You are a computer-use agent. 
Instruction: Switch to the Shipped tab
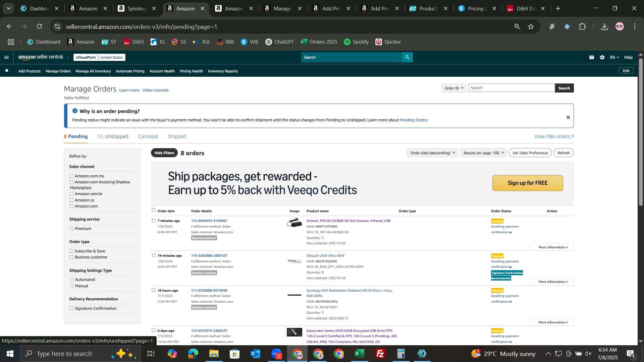coord(177,136)
